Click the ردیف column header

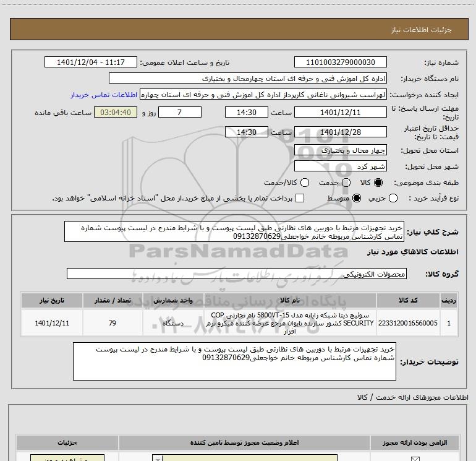[449, 300]
